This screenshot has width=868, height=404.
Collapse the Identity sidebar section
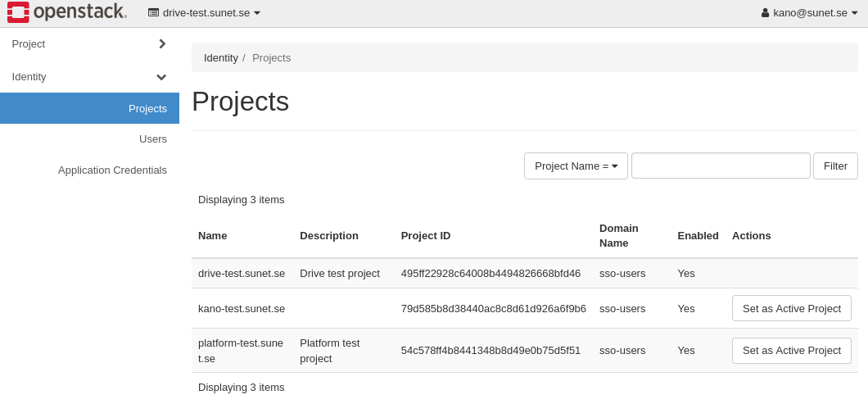click(x=89, y=76)
